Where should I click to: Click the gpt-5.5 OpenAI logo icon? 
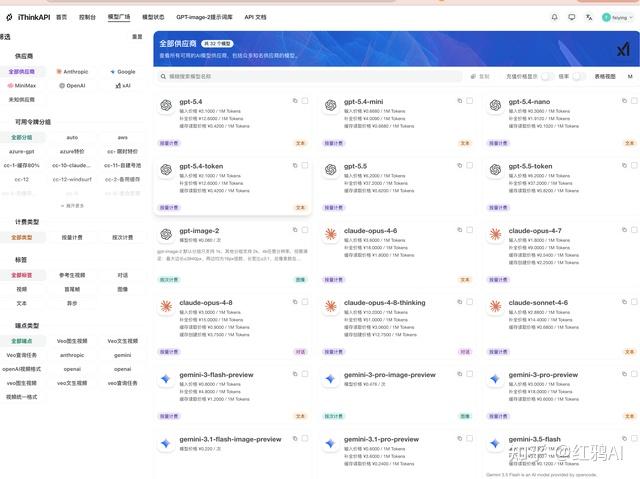pos(331,170)
